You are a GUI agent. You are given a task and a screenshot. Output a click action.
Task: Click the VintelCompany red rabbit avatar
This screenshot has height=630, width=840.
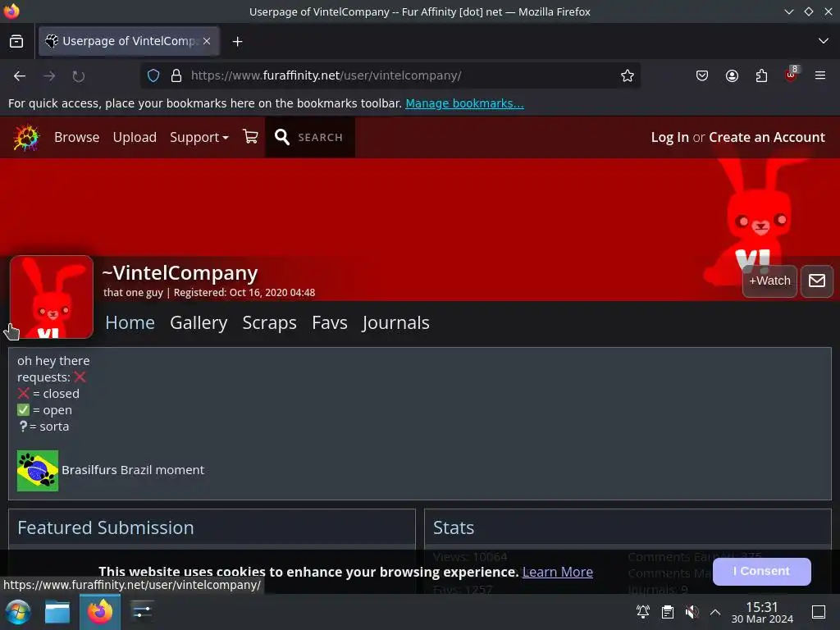coord(52,297)
